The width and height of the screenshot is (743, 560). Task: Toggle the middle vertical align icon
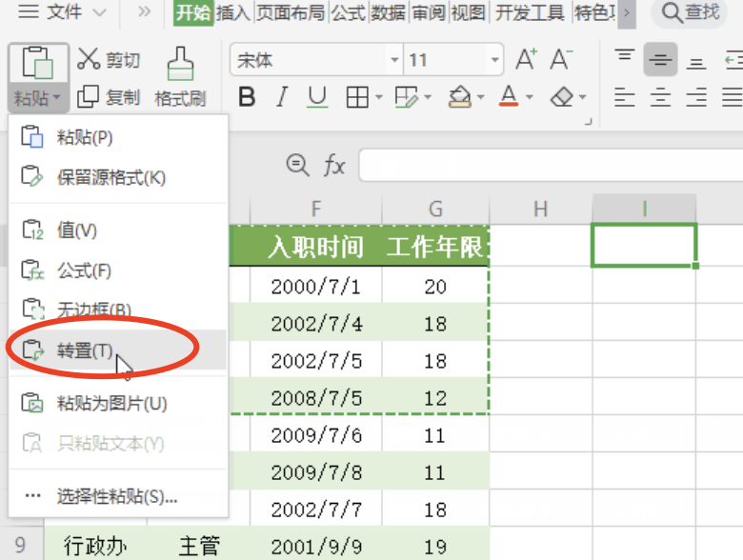pyautogui.click(x=660, y=60)
